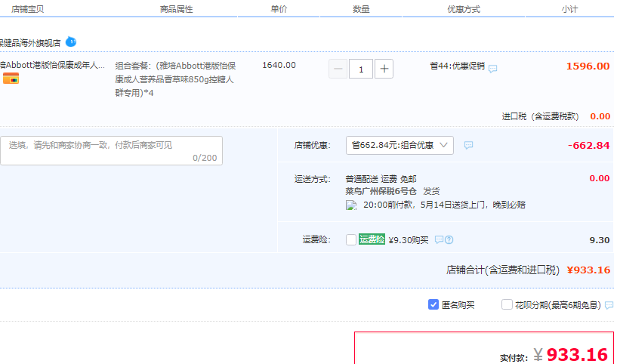The image size is (617, 364).
Task: Click the question mark help icon for 运费险
Action: (x=449, y=239)
